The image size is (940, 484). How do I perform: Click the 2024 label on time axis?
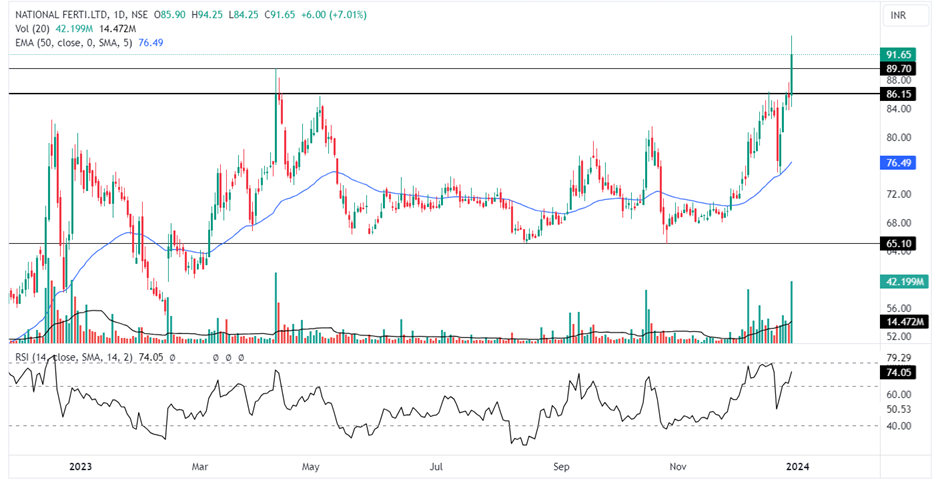pyautogui.click(x=797, y=466)
